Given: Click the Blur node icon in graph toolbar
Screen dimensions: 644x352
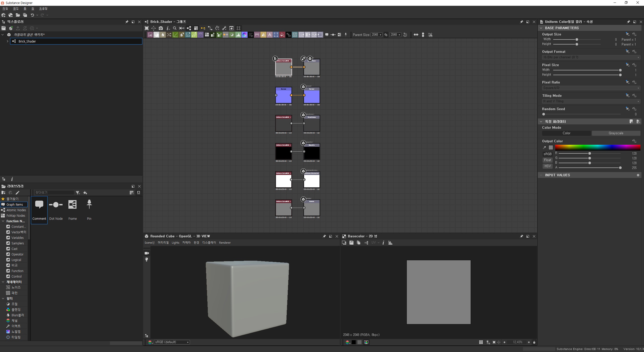Looking at the screenshot, I should coord(163,35).
